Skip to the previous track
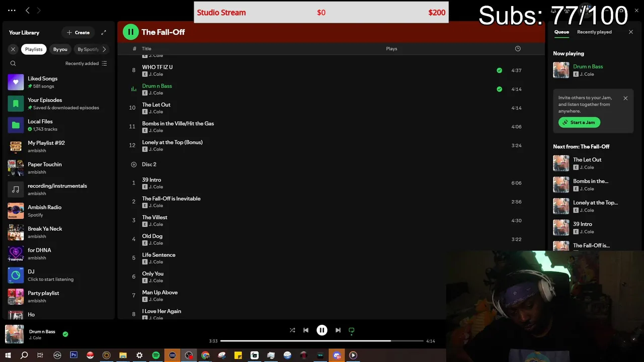Image resolution: width=644 pixels, height=362 pixels. pyautogui.click(x=306, y=330)
